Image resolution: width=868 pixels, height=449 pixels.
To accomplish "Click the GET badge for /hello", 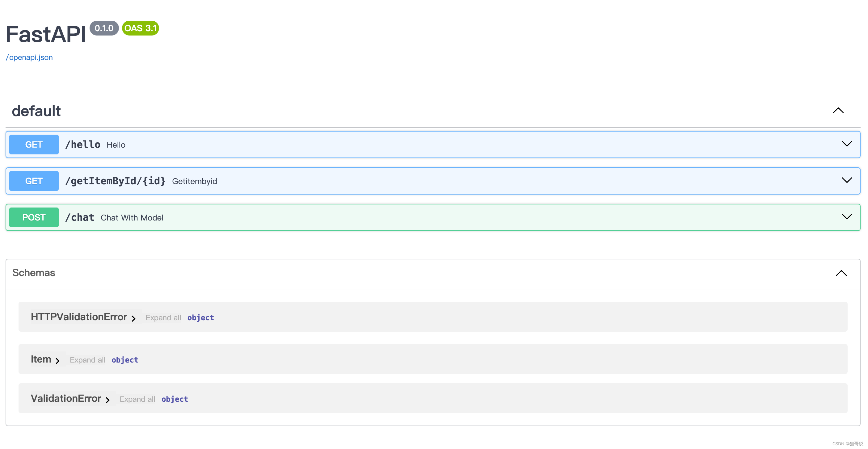I will pos(34,145).
